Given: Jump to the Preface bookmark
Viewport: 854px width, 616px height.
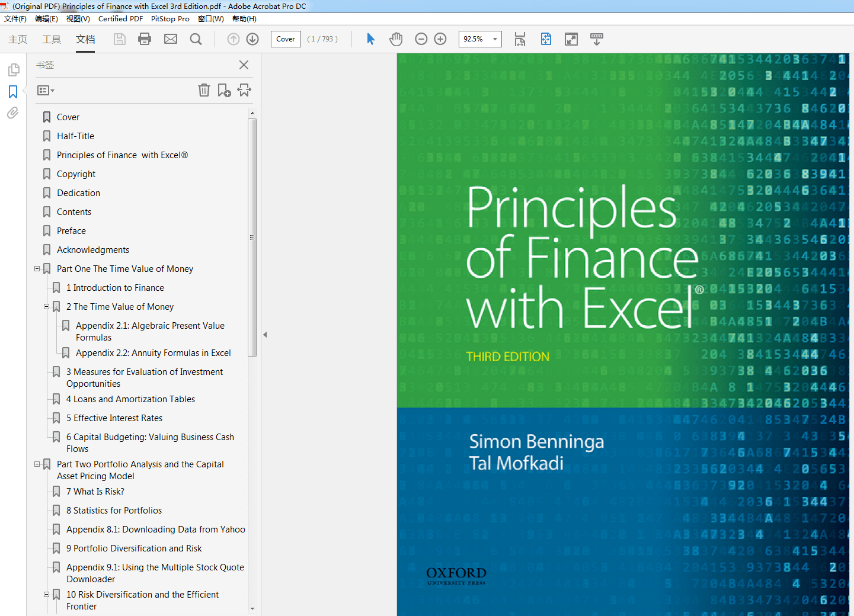Looking at the screenshot, I should point(71,230).
